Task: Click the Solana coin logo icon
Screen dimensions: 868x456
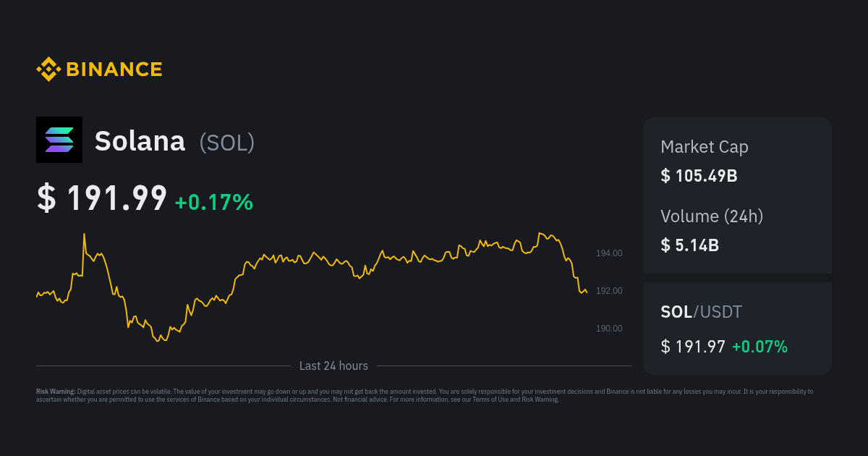Action: coord(59,140)
